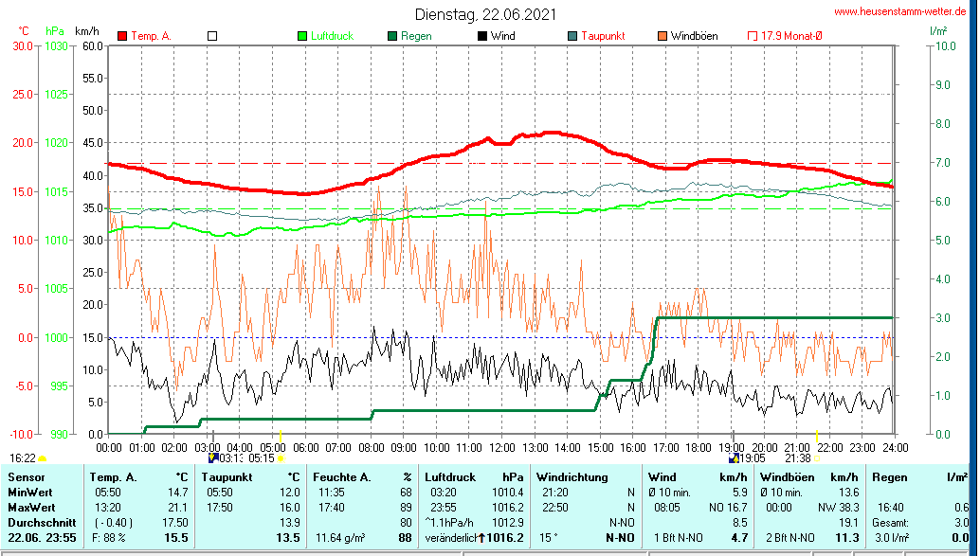Click the MinWert row label
Screen dimensions: 980x556
[x=30, y=493]
